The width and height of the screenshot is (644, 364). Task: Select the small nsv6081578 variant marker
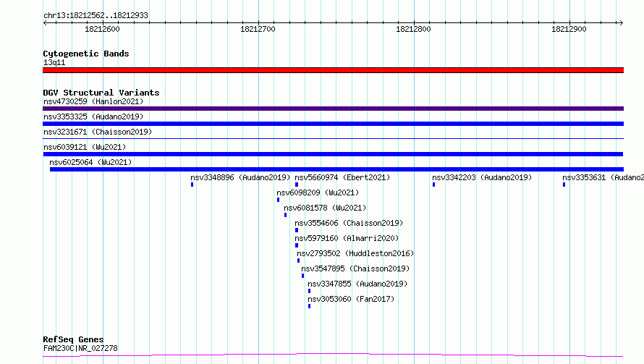pyautogui.click(x=285, y=215)
